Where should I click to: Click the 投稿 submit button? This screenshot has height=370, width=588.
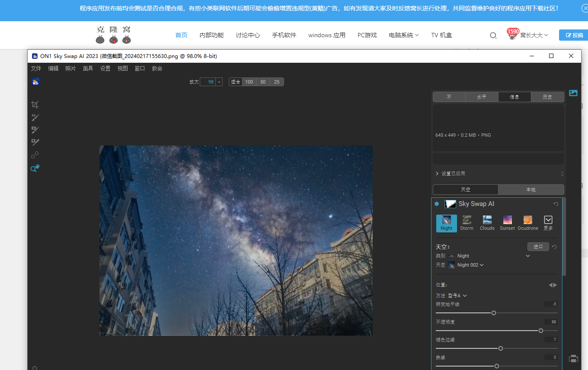tap(574, 35)
